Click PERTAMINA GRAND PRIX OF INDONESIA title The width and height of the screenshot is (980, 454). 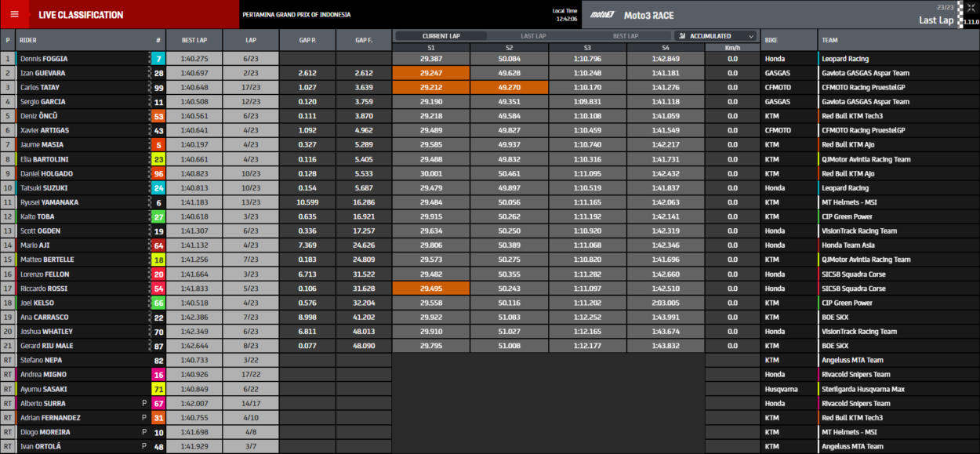click(x=296, y=15)
